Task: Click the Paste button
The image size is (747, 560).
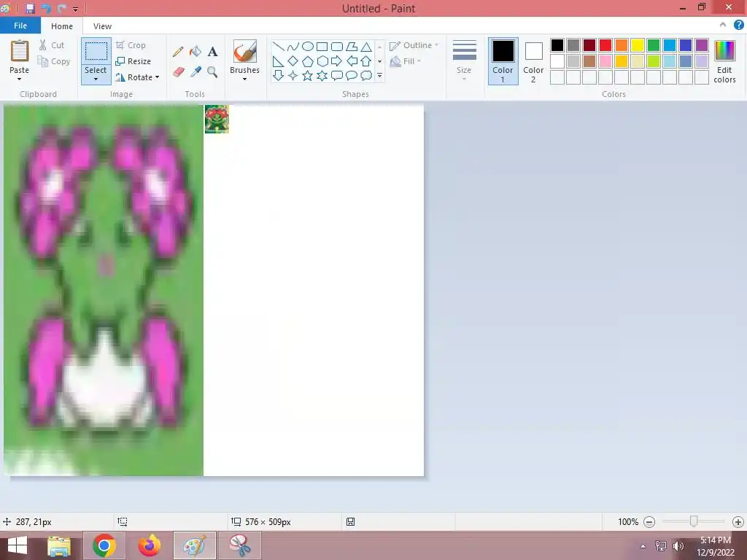Action: [x=20, y=57]
